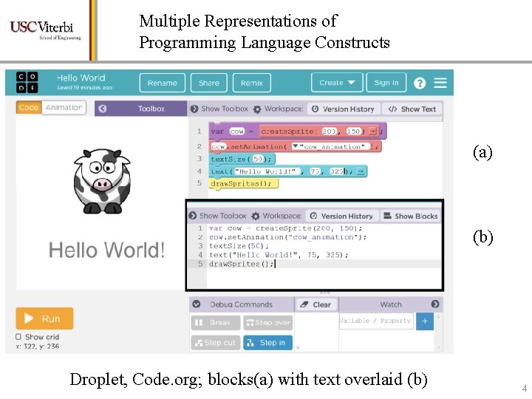Click the Watch panel arrow icon
This screenshot has width=532, height=399.
tap(435, 304)
